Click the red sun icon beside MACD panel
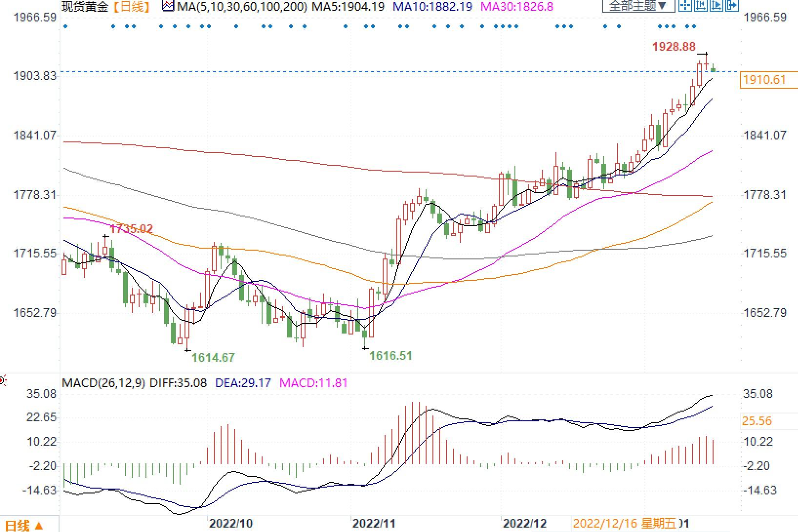This screenshot has width=798, height=532. [2, 380]
